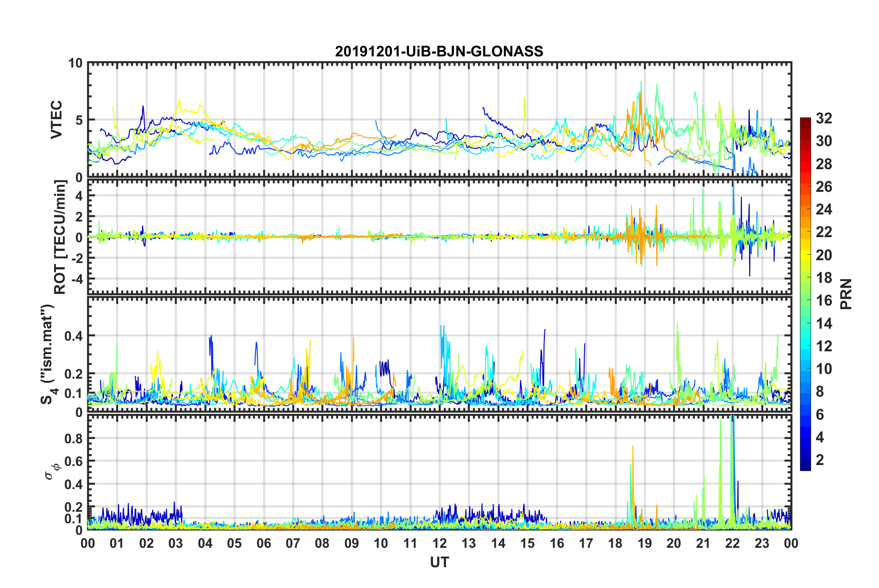Click the "ROT [TECU/min]" y-axis label
The width and height of the screenshot is (879, 588).
click(x=60, y=237)
